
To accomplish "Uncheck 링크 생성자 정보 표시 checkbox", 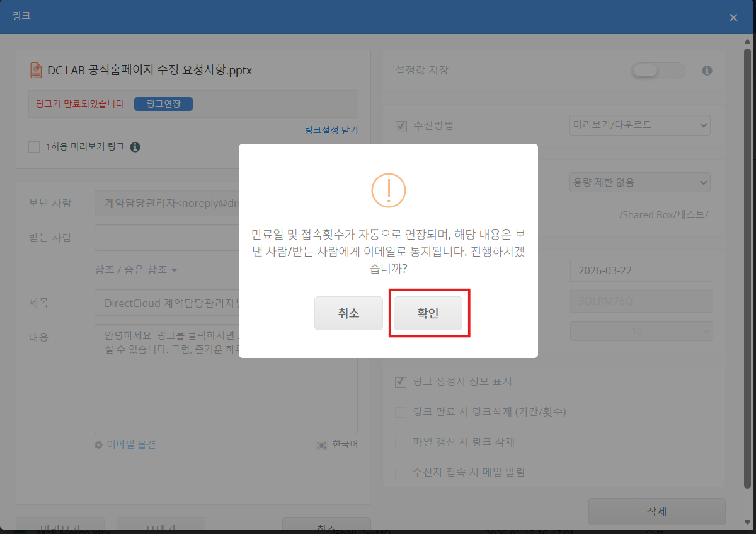I will point(400,381).
